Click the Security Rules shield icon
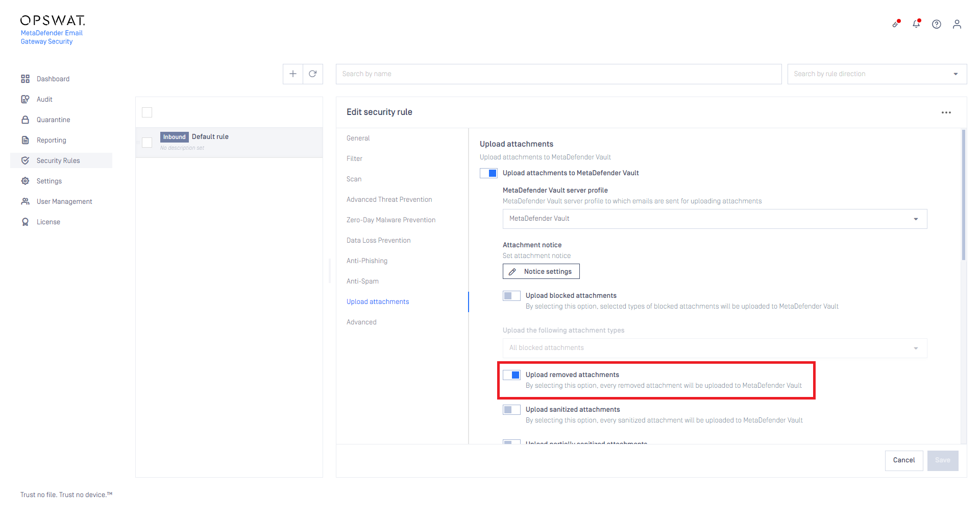Viewport: 980px width, 516px height. tap(25, 160)
